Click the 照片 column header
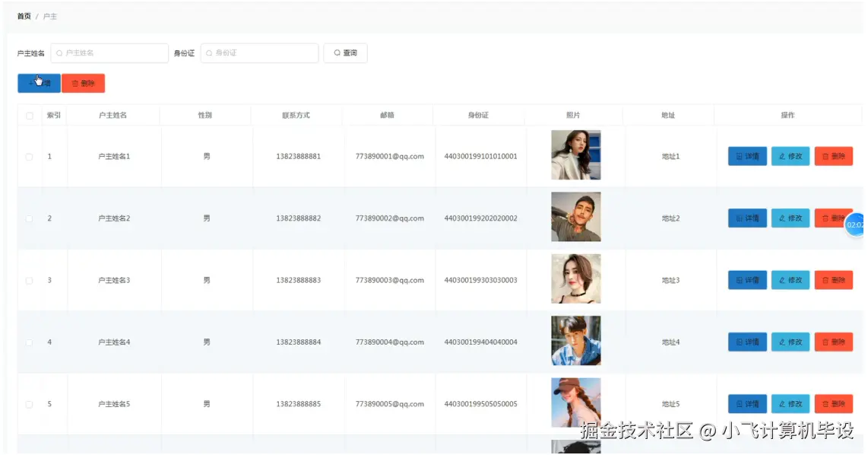The image size is (868, 455). click(x=573, y=116)
